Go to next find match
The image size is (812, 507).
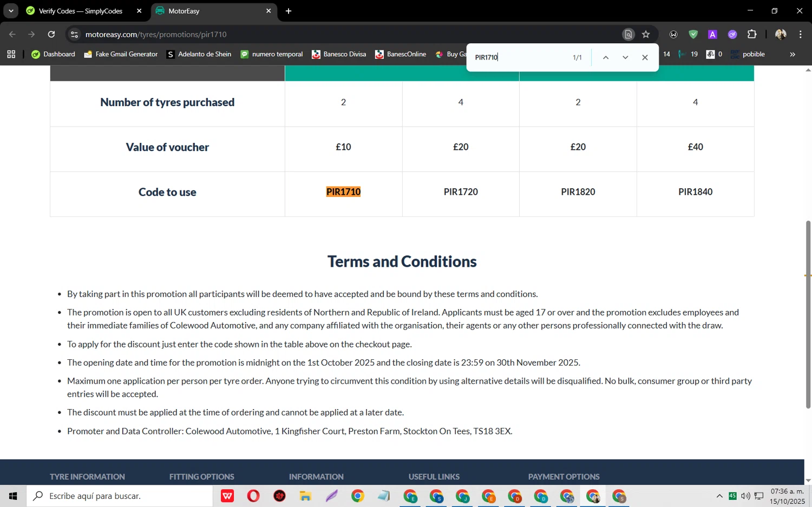tap(625, 57)
